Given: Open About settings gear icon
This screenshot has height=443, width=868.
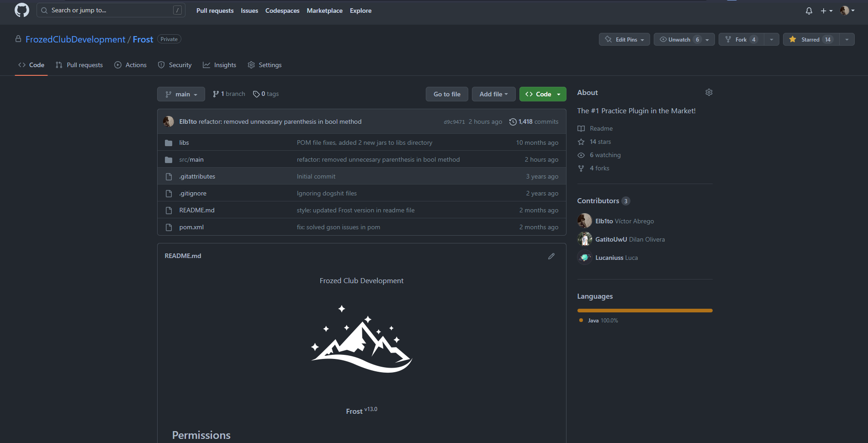Looking at the screenshot, I should pyautogui.click(x=709, y=92).
